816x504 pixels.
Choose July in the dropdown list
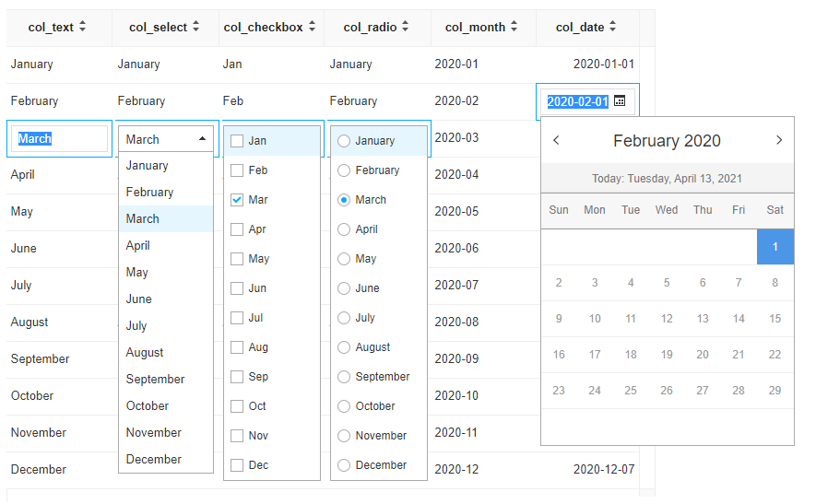(136, 325)
